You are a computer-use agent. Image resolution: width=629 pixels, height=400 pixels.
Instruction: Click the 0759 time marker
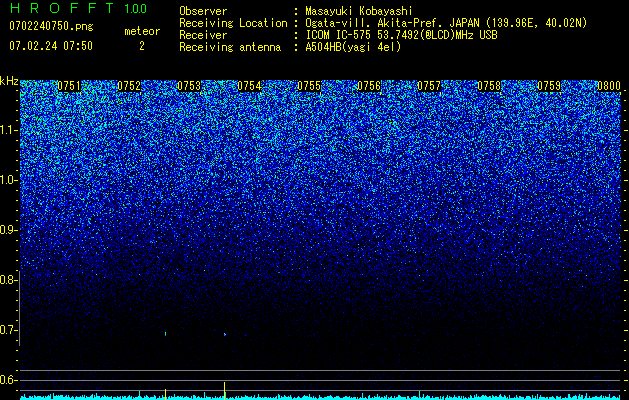(x=549, y=86)
